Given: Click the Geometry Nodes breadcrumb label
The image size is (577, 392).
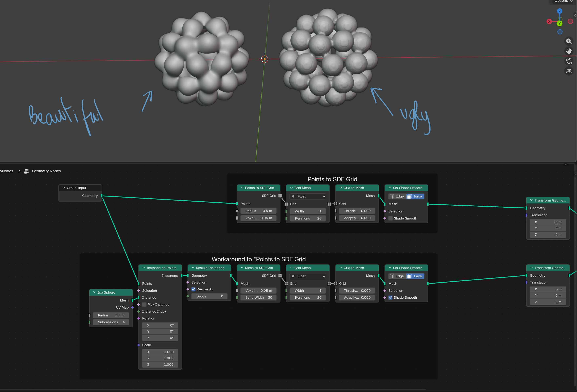Looking at the screenshot, I should pos(46,171).
